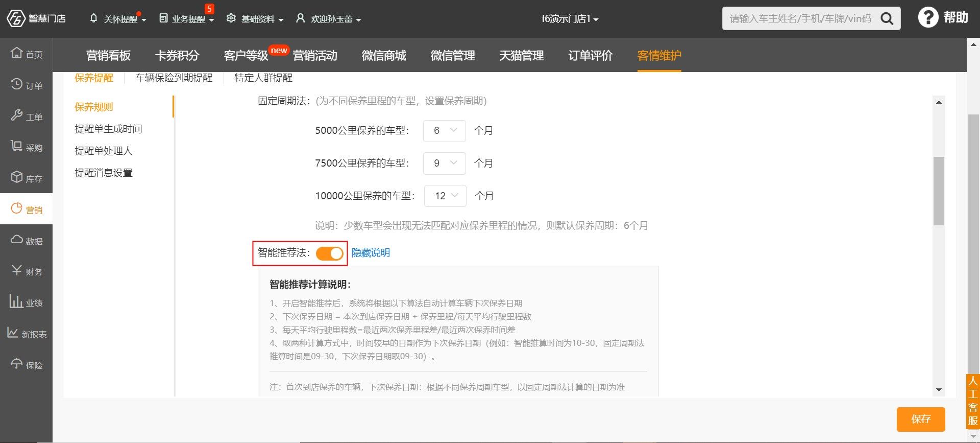Go to 首页 in the sidebar
The width and height of the screenshot is (980, 443).
(27, 54)
